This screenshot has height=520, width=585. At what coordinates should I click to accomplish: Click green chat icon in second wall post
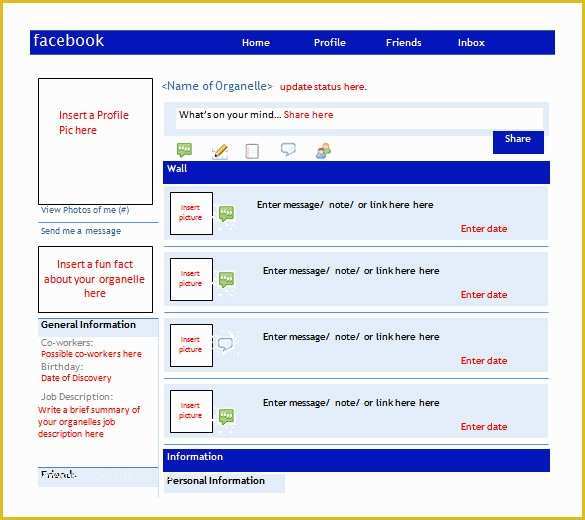(226, 280)
